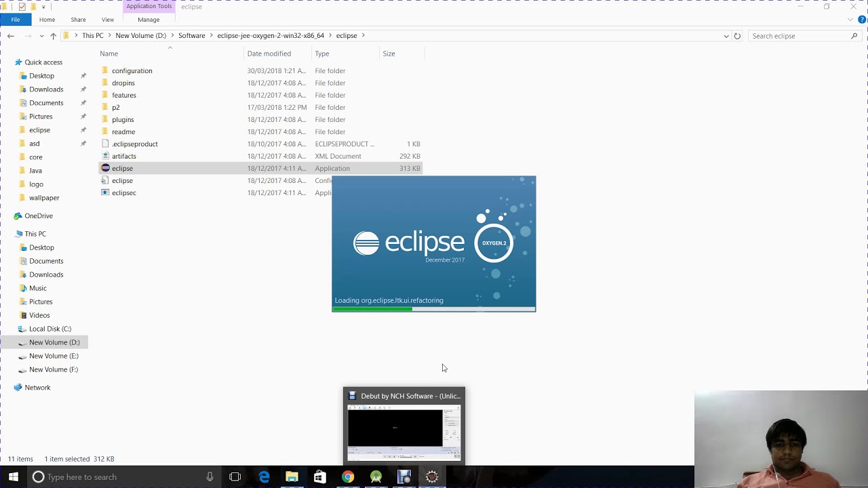Image resolution: width=868 pixels, height=488 pixels.
Task: Click the eclipse application file icon
Action: pos(105,168)
